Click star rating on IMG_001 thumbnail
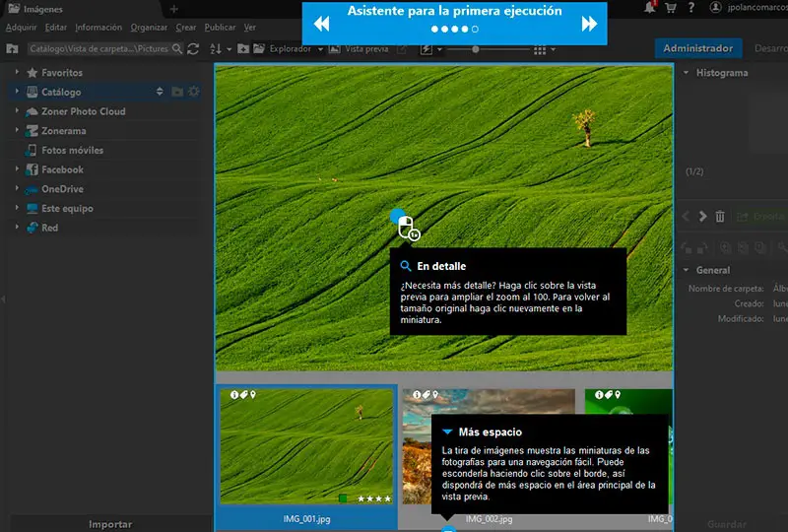The image size is (788, 532). point(374,499)
